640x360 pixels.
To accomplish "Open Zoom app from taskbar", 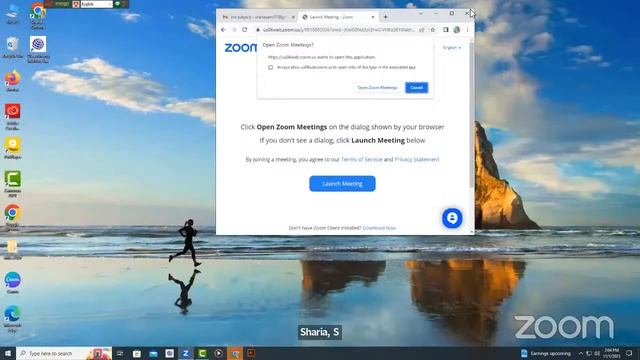I will [186, 353].
